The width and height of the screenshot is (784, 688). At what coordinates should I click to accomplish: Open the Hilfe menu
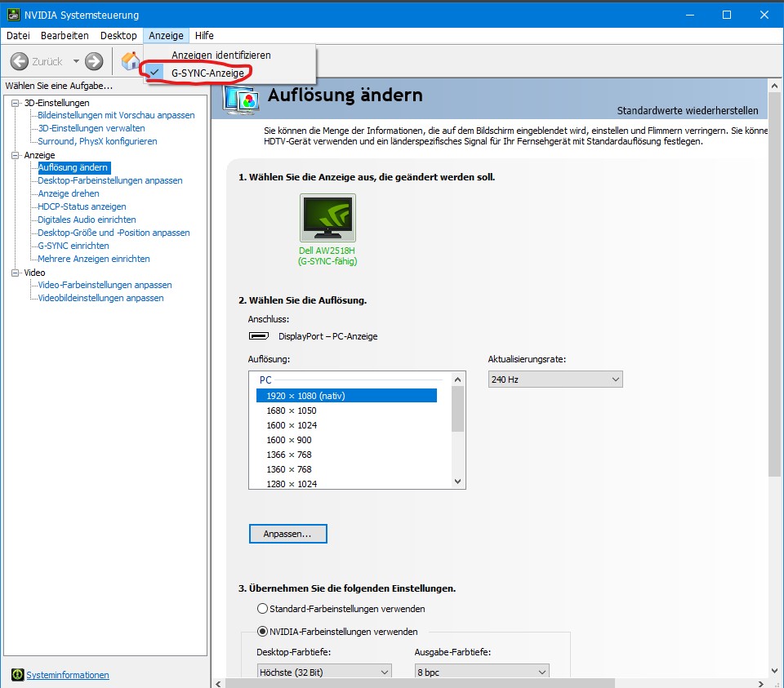(204, 35)
